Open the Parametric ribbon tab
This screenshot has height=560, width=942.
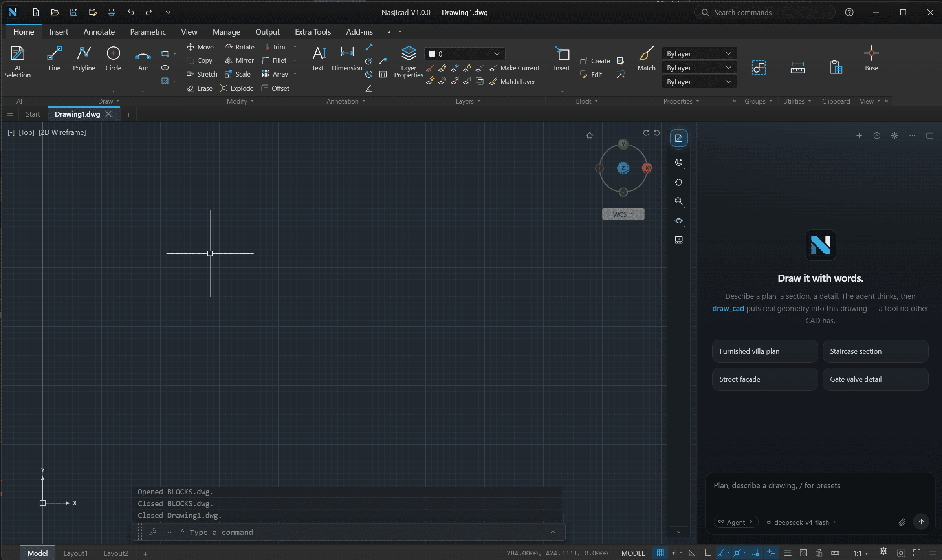coord(148,32)
